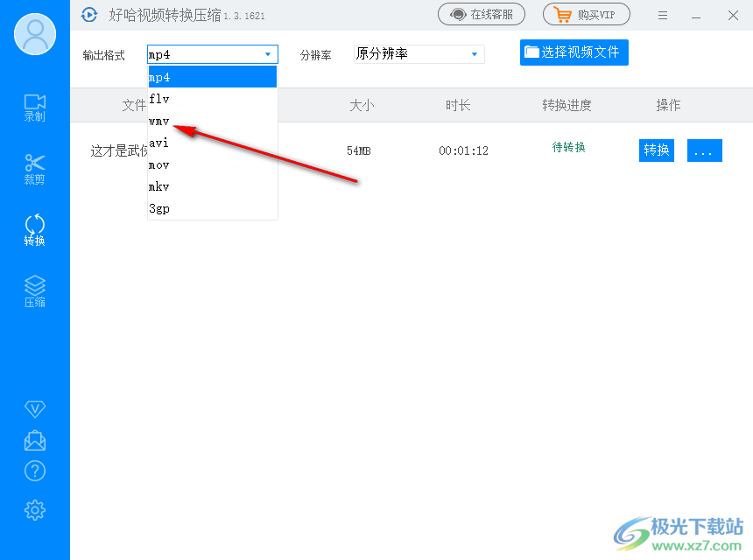The height and width of the screenshot is (560, 753).
Task: Minimize the application window
Action: pyautogui.click(x=696, y=17)
